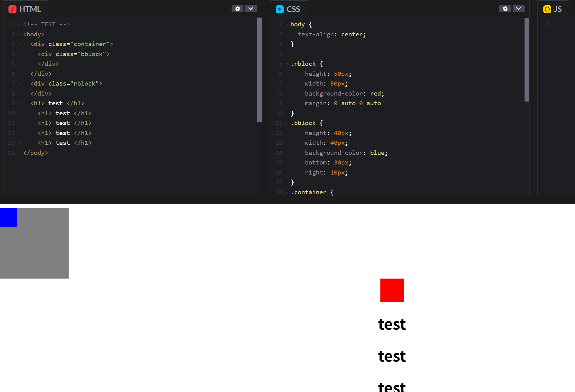Viewport: 575px width, 392px height.
Task: Click second 'test' heading in preview
Action: click(x=392, y=356)
